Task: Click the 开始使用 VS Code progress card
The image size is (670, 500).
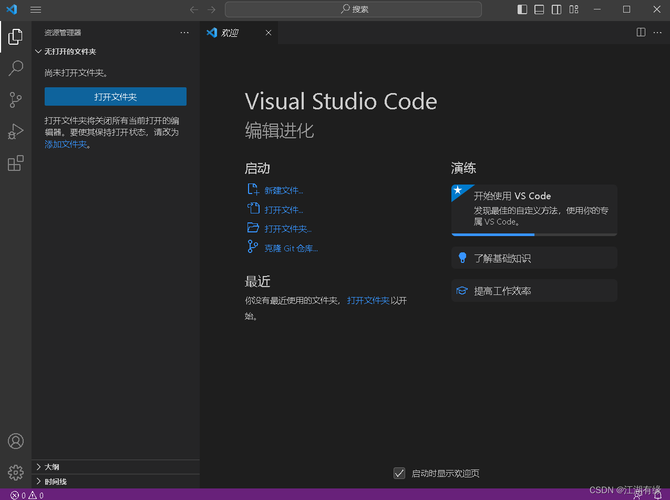Action: pos(534,208)
